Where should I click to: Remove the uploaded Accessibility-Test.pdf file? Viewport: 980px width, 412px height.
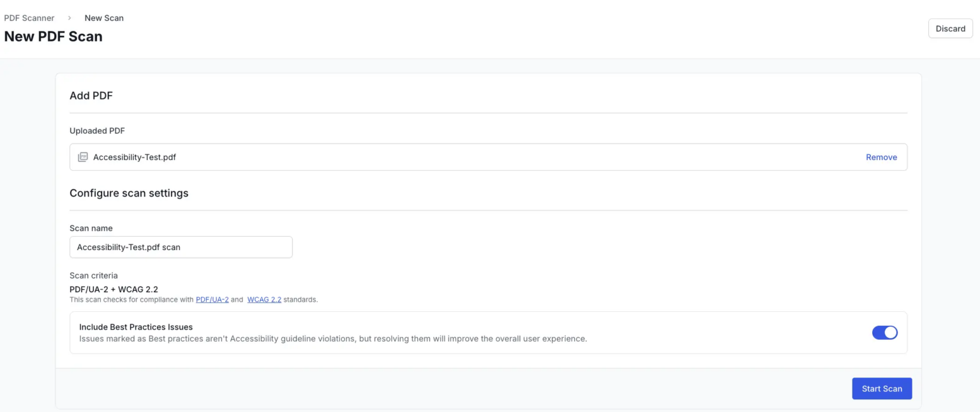point(881,157)
